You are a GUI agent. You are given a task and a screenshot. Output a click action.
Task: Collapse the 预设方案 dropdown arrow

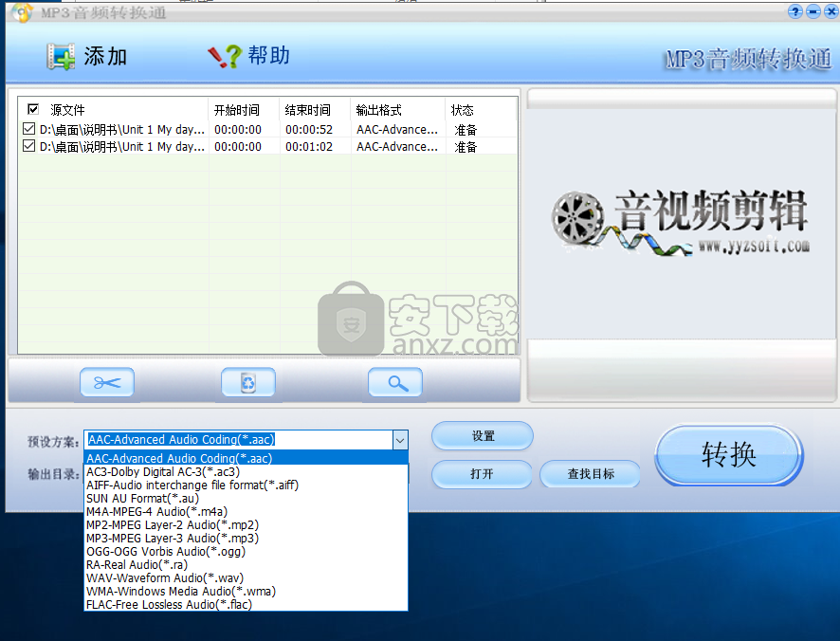click(x=400, y=441)
